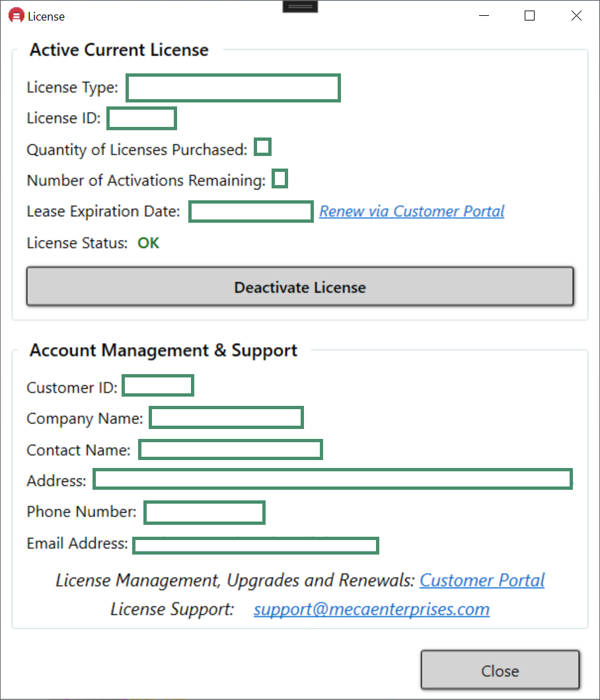
Task: Minimize the License window
Action: (484, 16)
